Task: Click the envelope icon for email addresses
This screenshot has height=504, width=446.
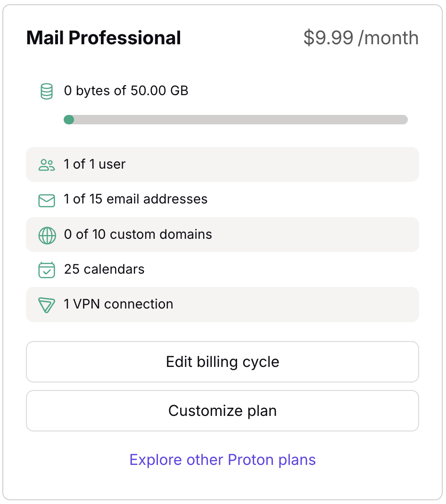Action: [46, 199]
